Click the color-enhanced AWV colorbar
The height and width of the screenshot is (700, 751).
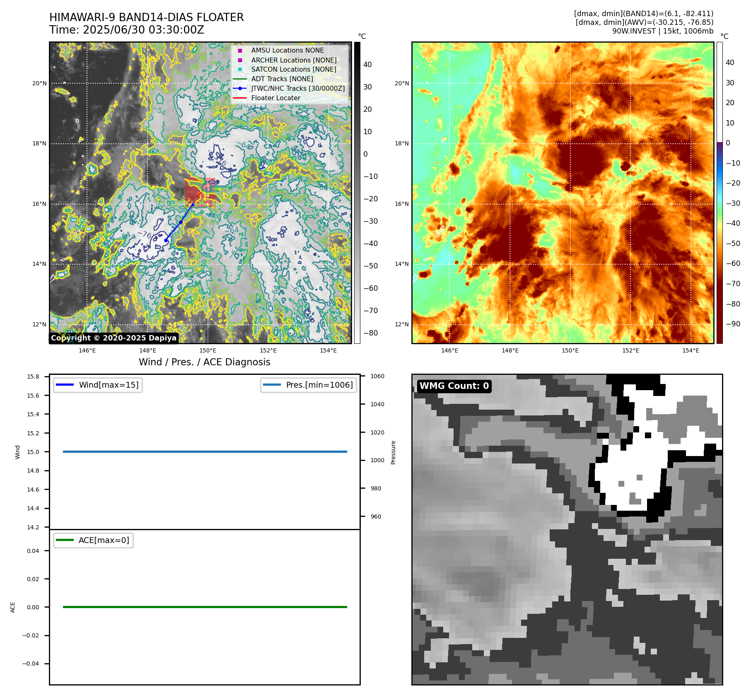720,193
